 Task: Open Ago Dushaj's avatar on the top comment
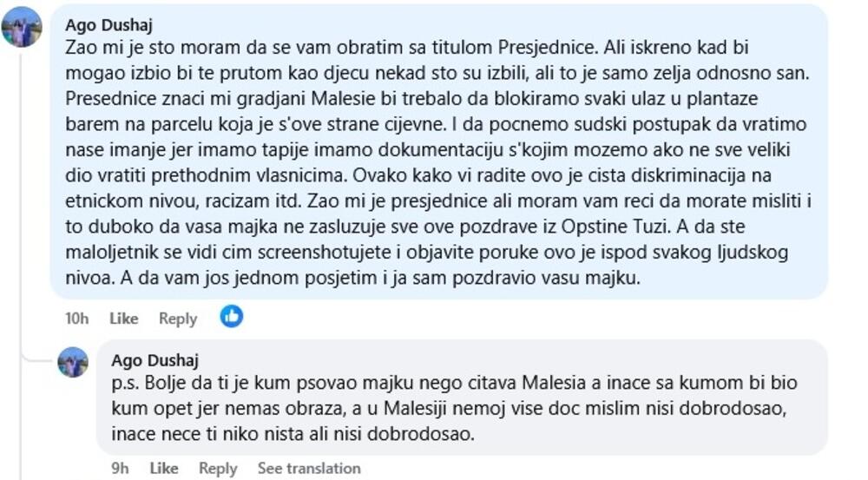coord(22,27)
